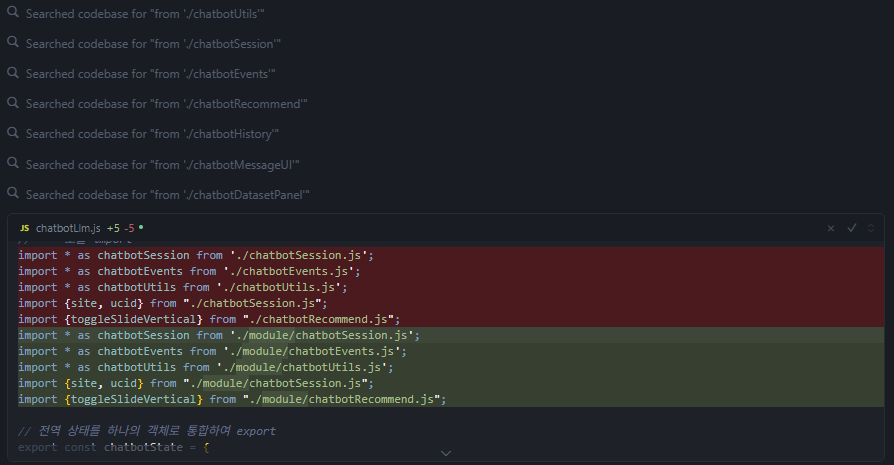This screenshot has width=894, height=465.
Task: Click search icon beside './chatbotSession' search
Action: 13,43
